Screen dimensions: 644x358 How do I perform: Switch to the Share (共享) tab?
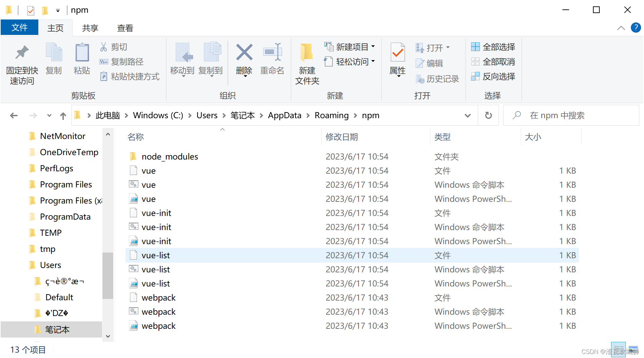click(x=90, y=28)
